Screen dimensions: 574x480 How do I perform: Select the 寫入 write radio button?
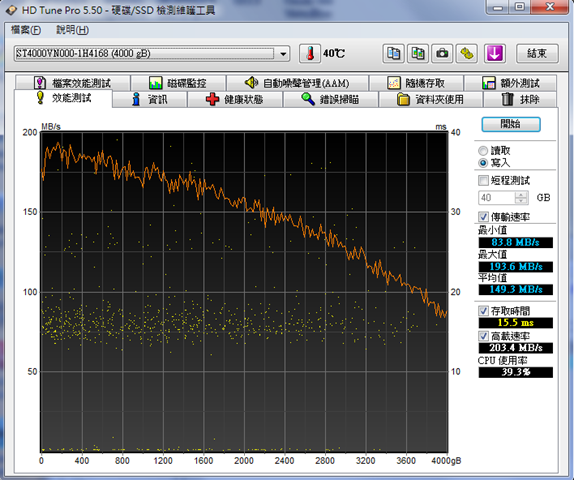pos(483,163)
